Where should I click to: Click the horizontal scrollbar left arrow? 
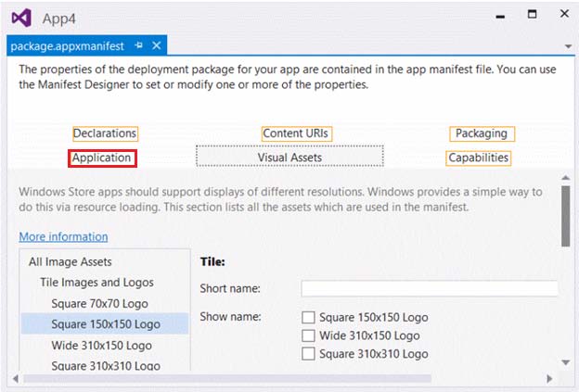pos(16,379)
